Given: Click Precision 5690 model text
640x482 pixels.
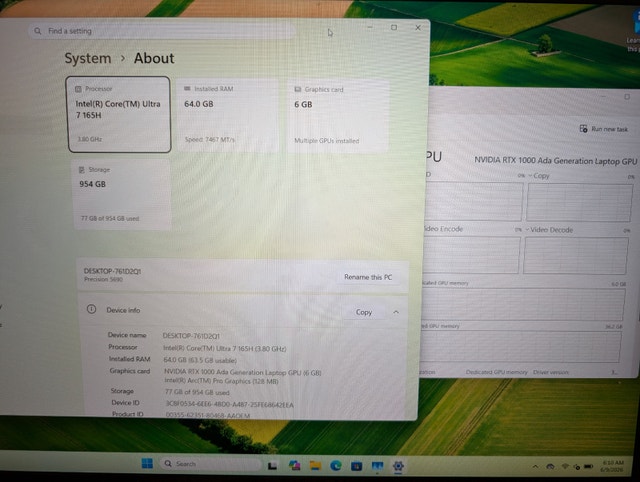Looking at the screenshot, I should [103, 280].
